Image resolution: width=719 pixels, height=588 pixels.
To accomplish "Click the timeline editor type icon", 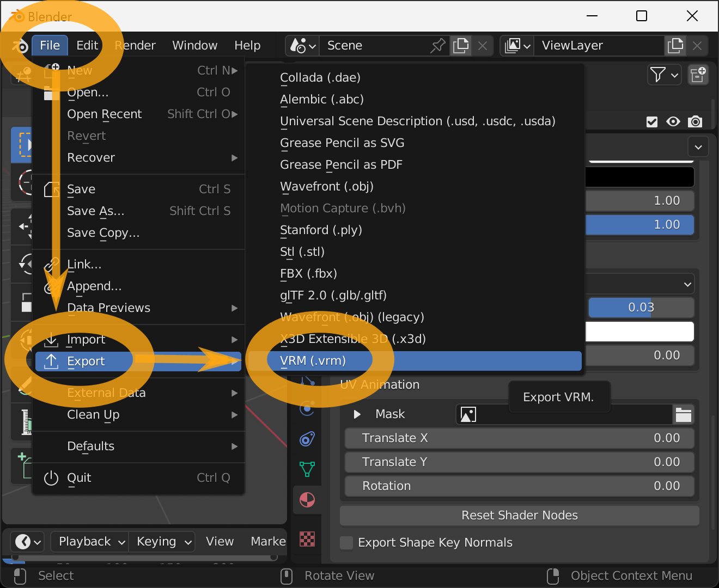I will pos(28,542).
